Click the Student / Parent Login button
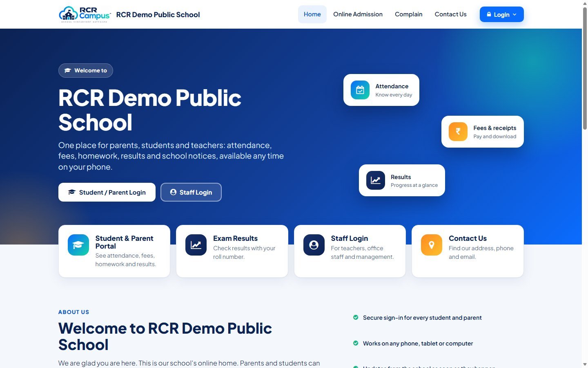The height and width of the screenshot is (368, 588). pyautogui.click(x=107, y=192)
